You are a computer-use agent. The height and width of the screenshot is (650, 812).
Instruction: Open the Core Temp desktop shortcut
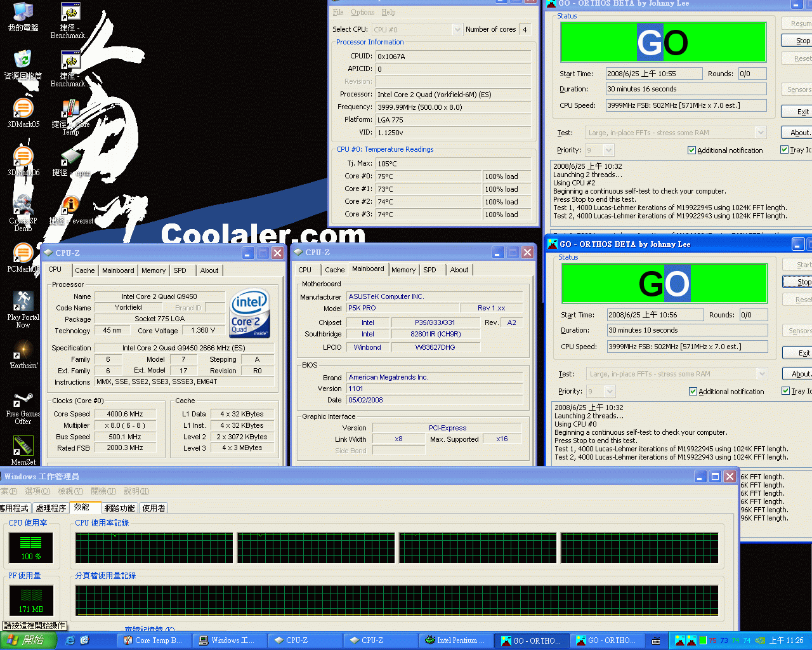tap(70, 117)
